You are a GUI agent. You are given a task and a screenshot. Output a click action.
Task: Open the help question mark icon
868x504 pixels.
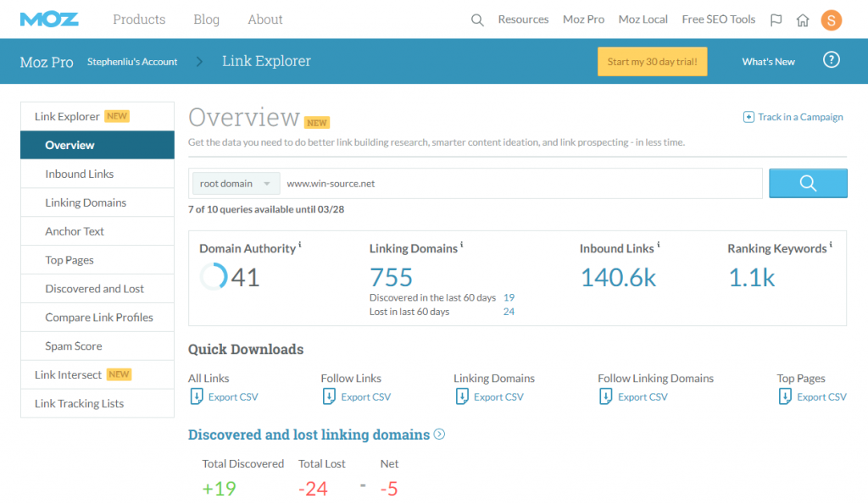(x=831, y=60)
